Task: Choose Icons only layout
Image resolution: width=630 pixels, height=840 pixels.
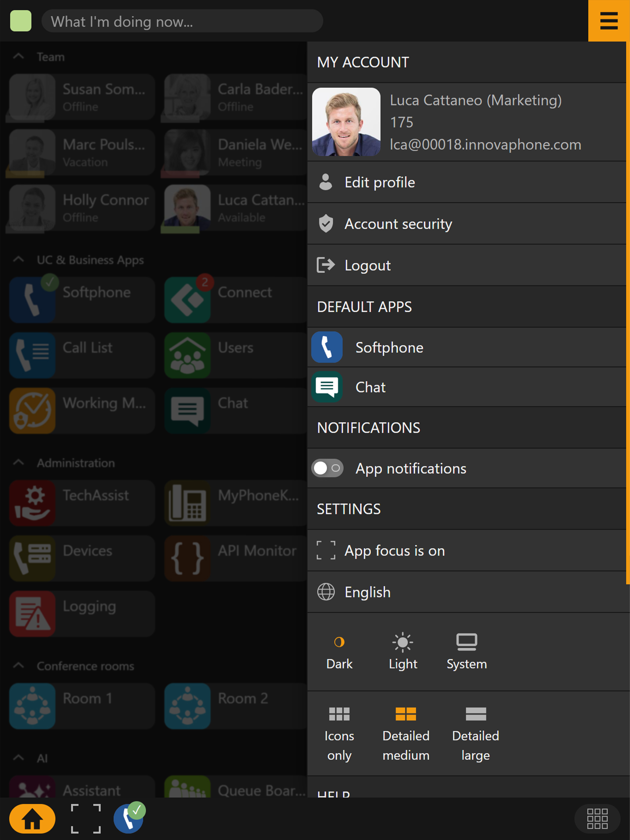Action: point(339,735)
